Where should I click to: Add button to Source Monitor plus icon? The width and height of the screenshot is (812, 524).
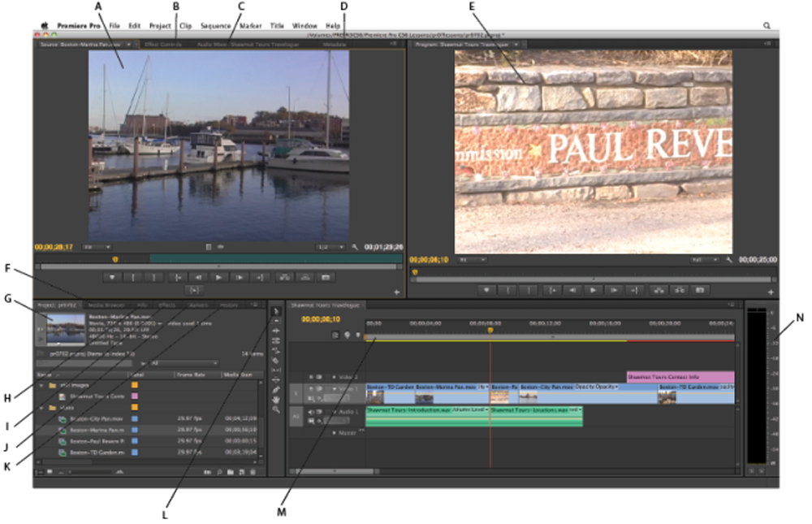(397, 292)
